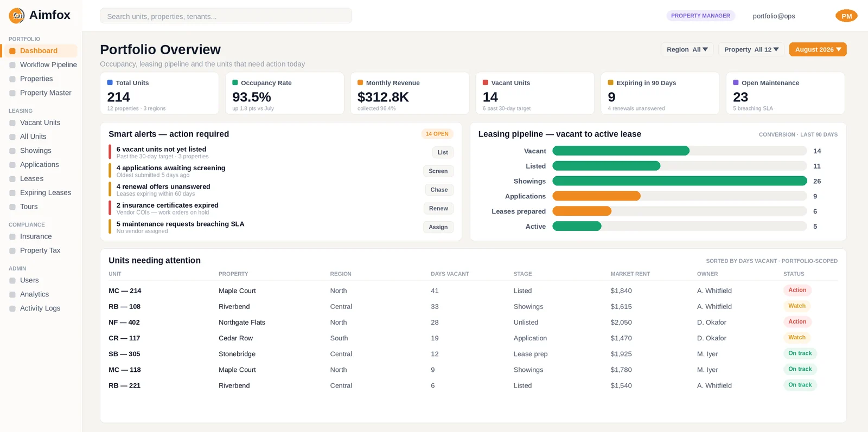Image resolution: width=868 pixels, height=432 pixels.
Task: Click the Showings sidebar icon
Action: pyautogui.click(x=12, y=151)
